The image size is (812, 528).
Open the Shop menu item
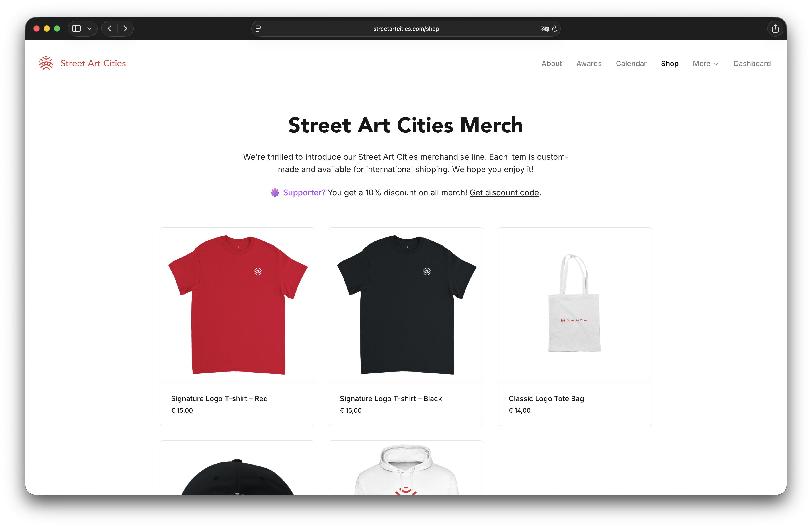point(669,64)
